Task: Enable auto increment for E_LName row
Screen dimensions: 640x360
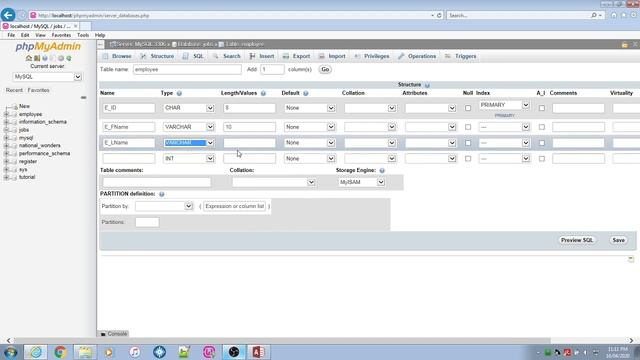Action: [x=542, y=143]
